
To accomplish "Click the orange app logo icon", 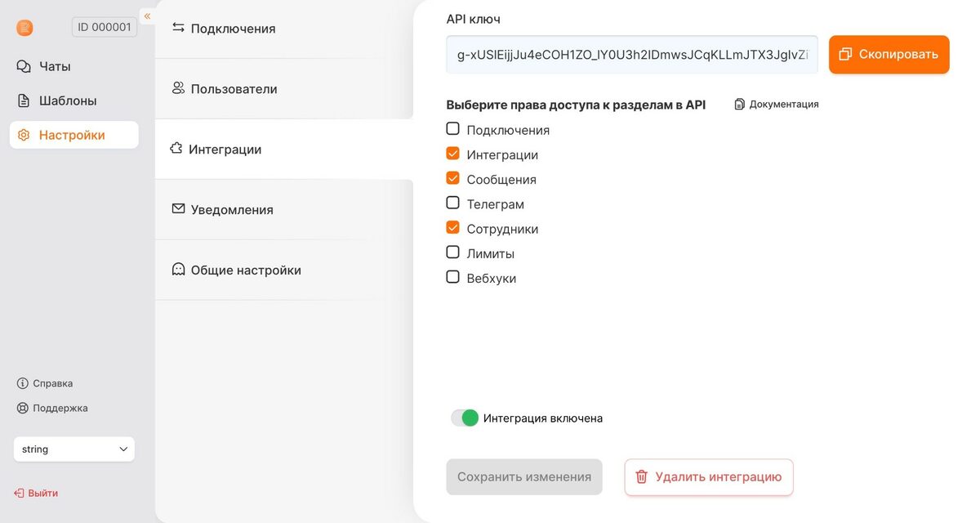I will point(24,28).
